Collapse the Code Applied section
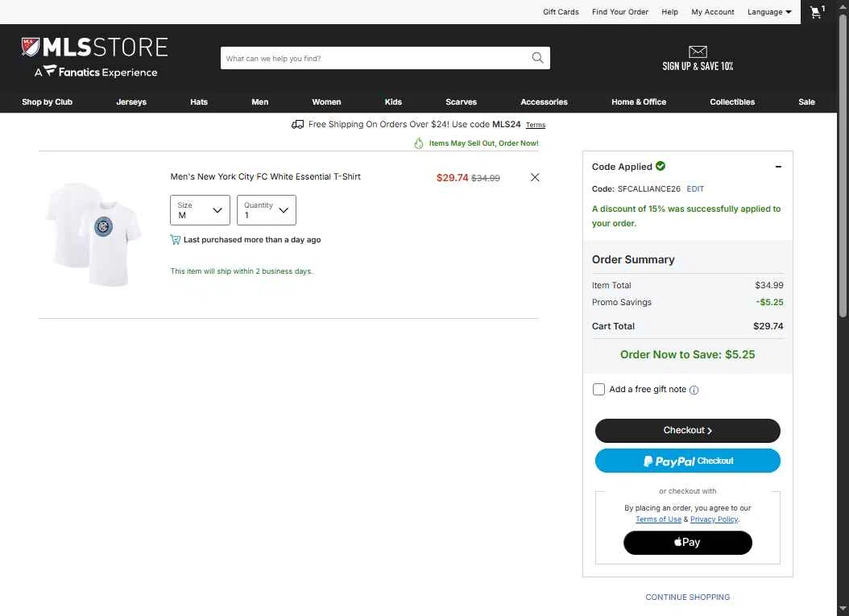The image size is (849, 616). 778,167
